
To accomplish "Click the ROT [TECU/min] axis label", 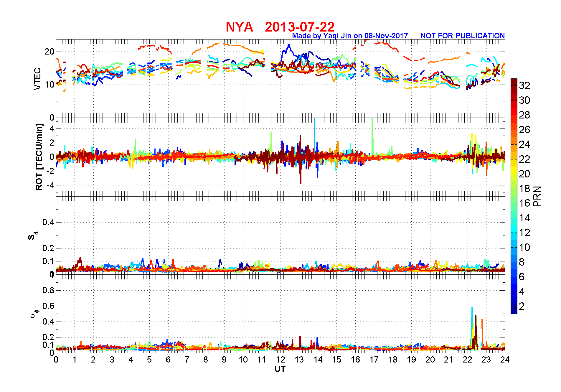I will click(x=39, y=157).
